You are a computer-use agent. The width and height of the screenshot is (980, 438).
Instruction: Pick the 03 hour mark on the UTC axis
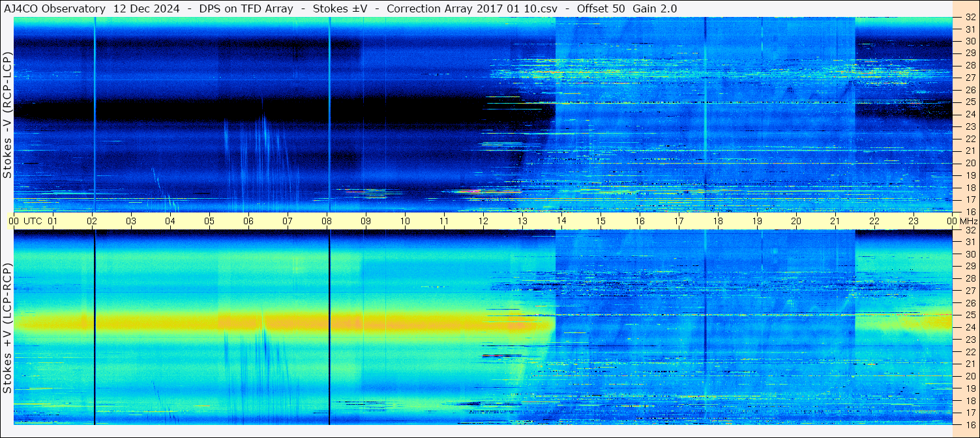click(x=131, y=221)
